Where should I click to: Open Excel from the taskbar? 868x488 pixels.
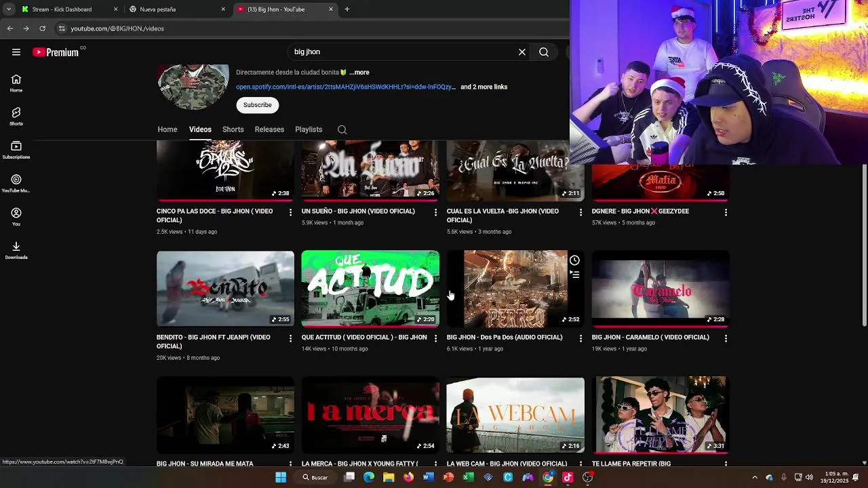[468, 477]
